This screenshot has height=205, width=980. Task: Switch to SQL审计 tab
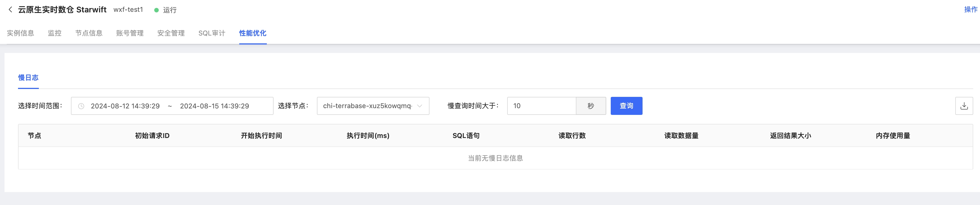coord(212,33)
